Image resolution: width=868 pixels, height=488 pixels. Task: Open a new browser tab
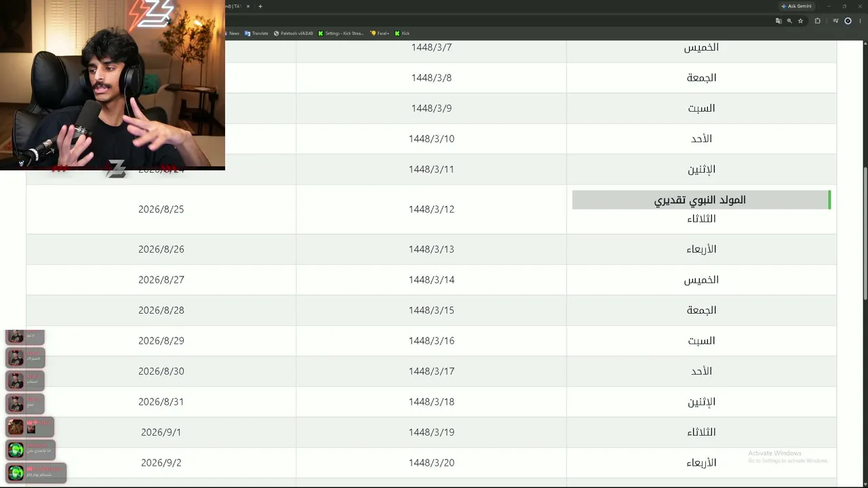(260, 6)
